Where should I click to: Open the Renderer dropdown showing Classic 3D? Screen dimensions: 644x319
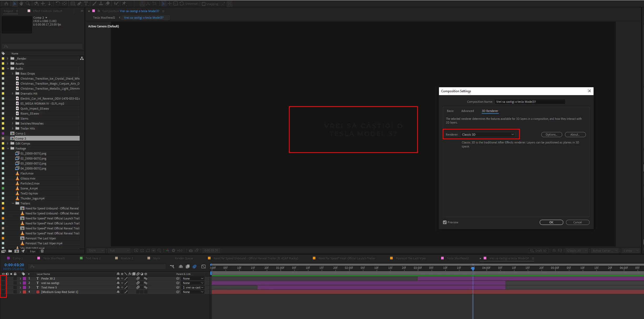[488, 135]
